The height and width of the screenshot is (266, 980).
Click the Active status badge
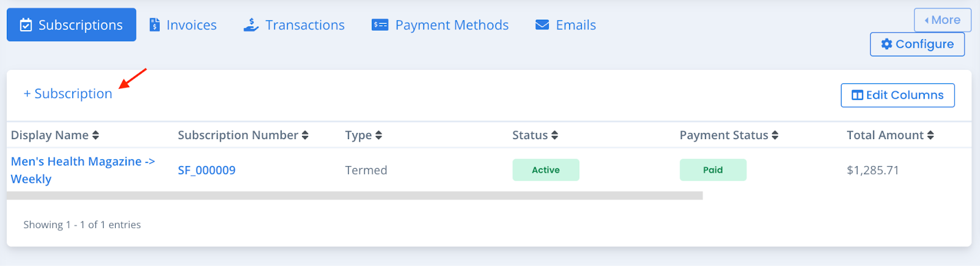[546, 170]
